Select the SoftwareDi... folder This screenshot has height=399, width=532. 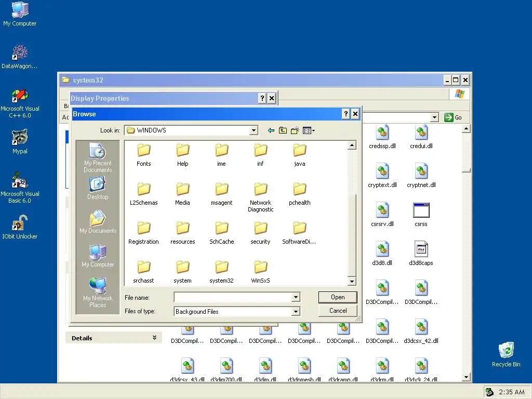[x=300, y=233]
